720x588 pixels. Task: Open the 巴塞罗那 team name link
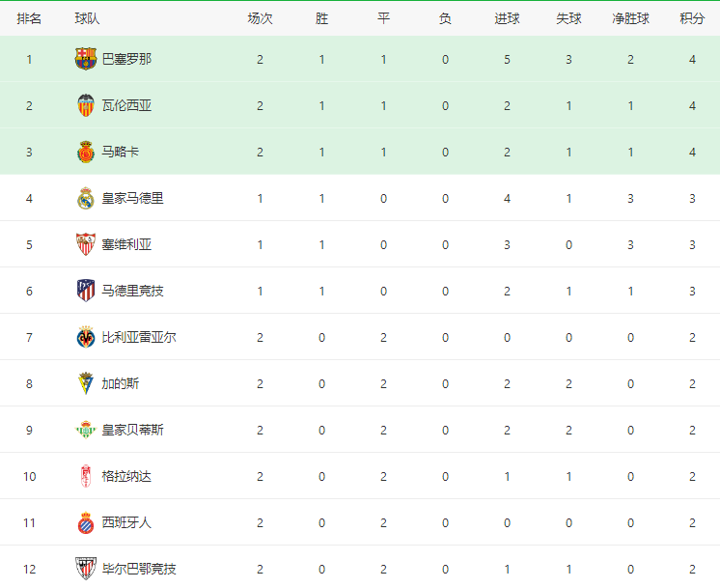point(126,59)
